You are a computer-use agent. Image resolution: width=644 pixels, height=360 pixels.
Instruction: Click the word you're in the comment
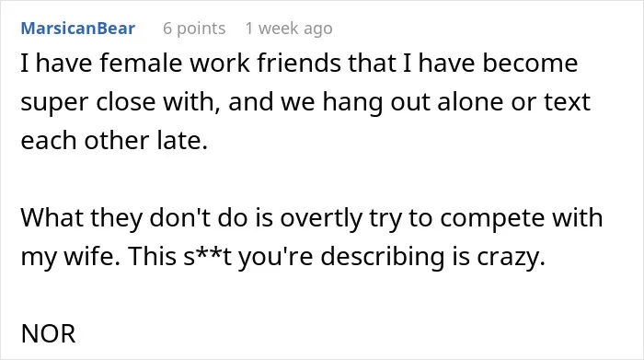[x=276, y=257]
